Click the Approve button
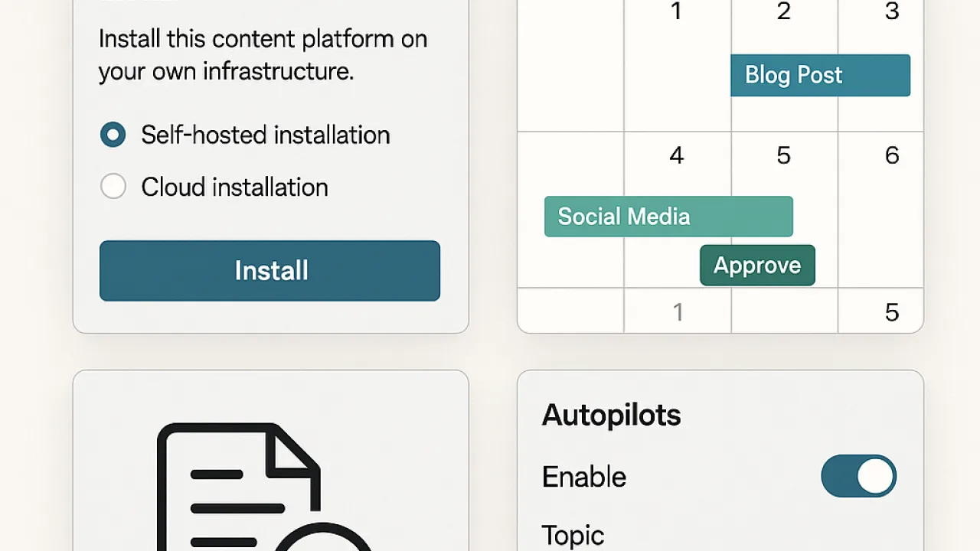This screenshot has height=551, width=980. [x=757, y=266]
